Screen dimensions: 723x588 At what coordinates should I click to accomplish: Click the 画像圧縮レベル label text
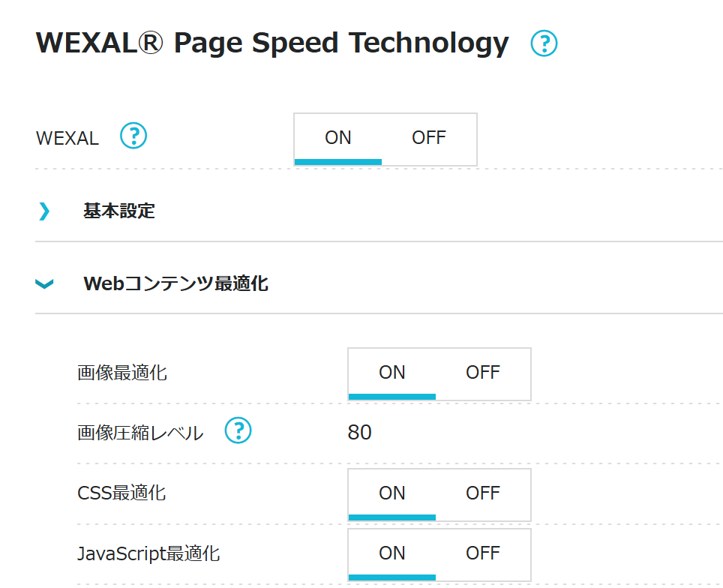[140, 433]
